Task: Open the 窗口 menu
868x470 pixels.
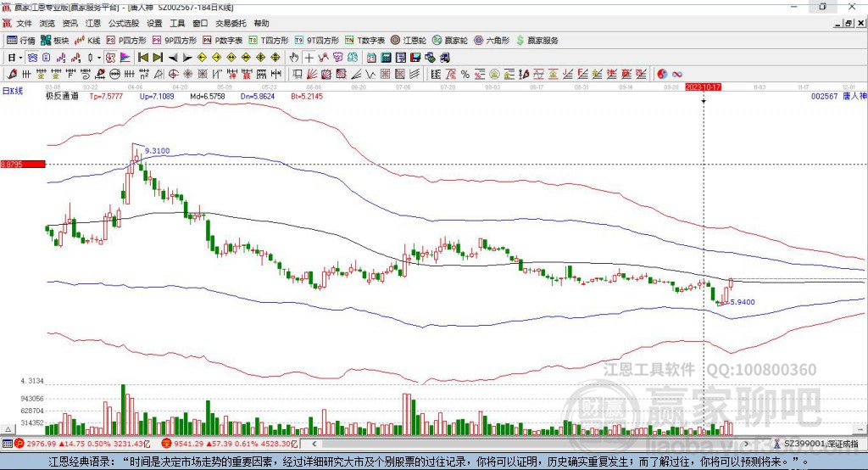Action: pos(200,23)
